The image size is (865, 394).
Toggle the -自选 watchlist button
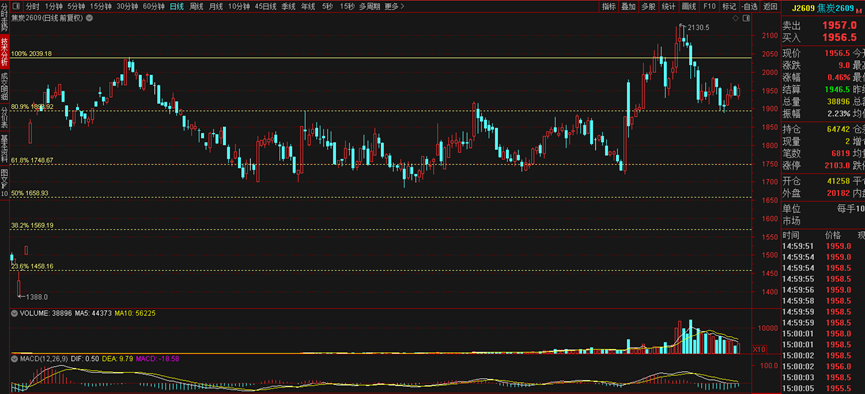[749, 7]
